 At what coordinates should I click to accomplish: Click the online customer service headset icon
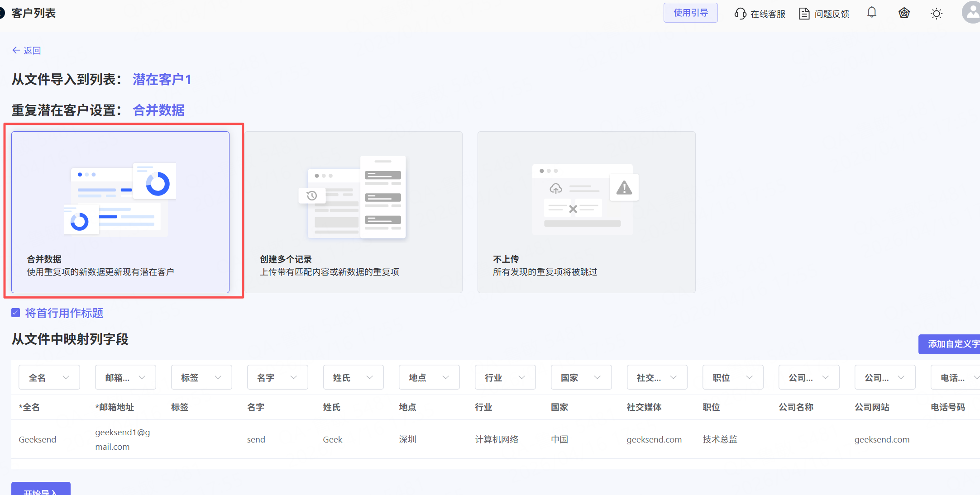click(740, 14)
